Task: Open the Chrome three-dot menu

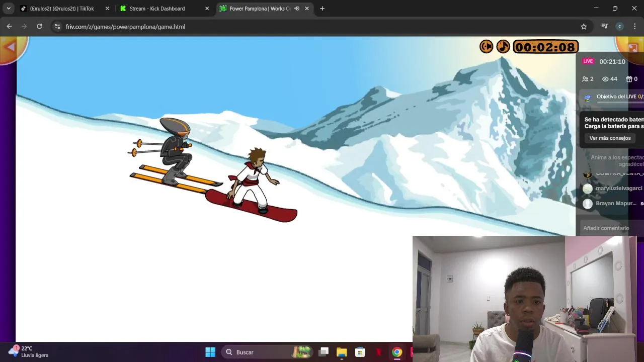Action: point(635,26)
